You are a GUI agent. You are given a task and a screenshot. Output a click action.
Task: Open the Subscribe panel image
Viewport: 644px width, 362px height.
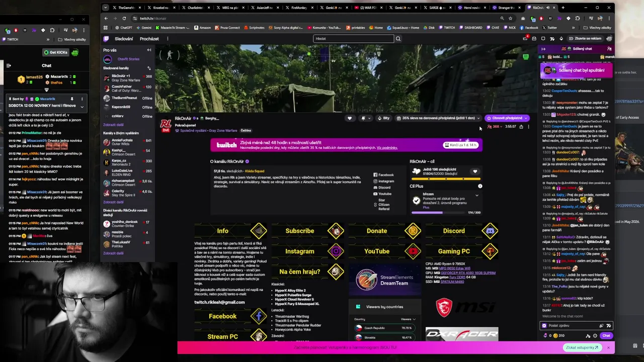(308, 231)
